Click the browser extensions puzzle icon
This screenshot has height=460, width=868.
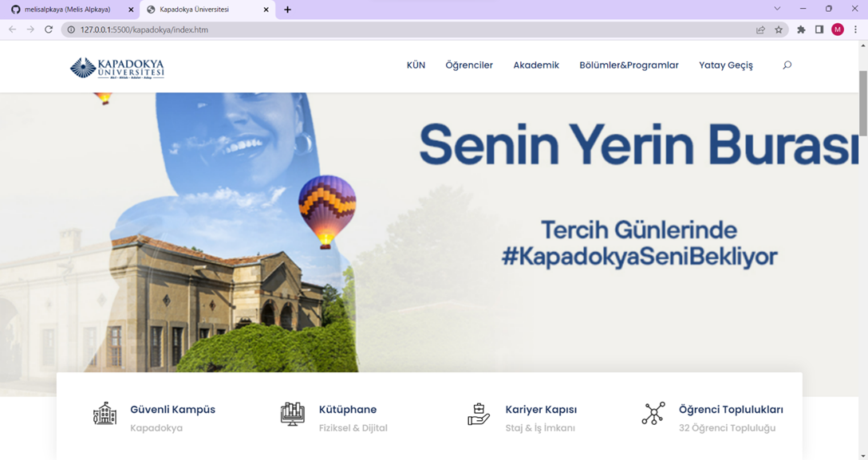pyautogui.click(x=800, y=29)
